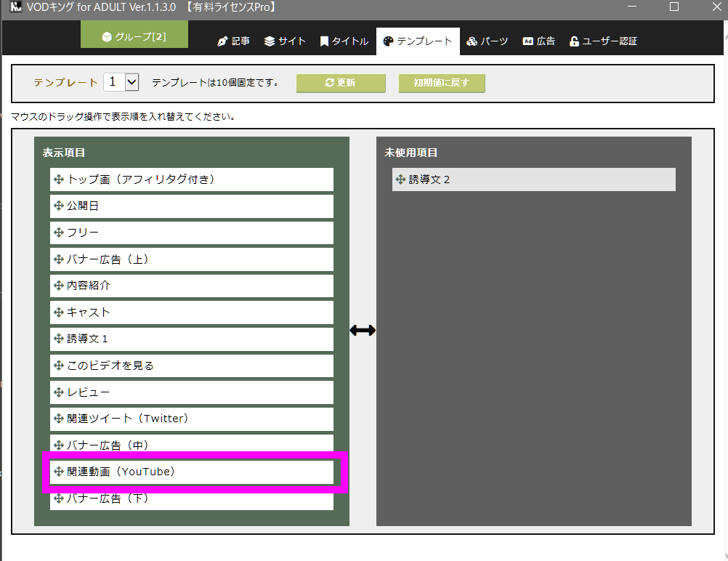
Task: Click the move icon next to 内容紹介
Action: [x=59, y=286]
